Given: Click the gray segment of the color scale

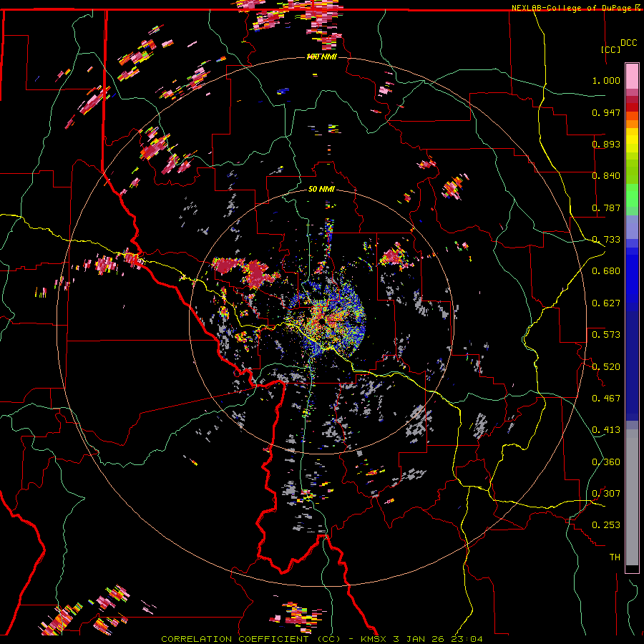Looking at the screenshot, I should [632, 497].
